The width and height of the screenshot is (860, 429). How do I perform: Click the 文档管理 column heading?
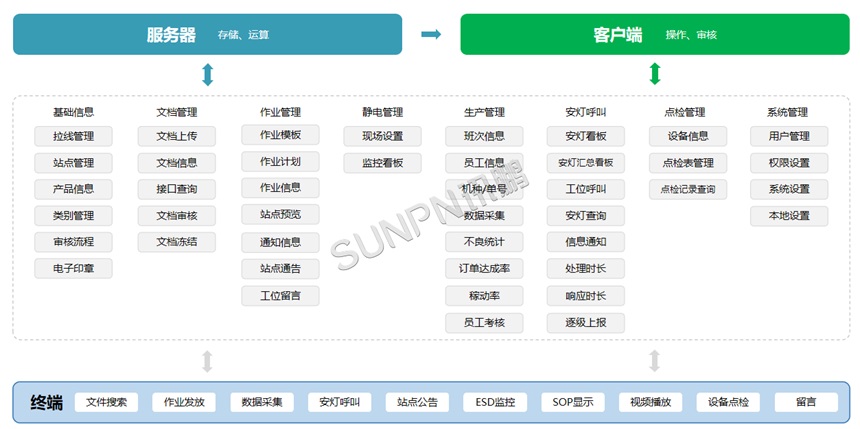coord(177,112)
